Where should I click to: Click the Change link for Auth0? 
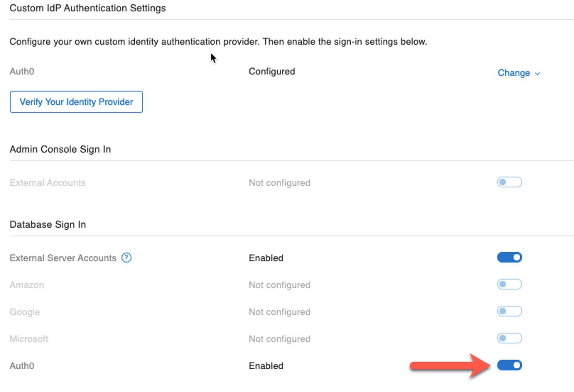point(514,73)
